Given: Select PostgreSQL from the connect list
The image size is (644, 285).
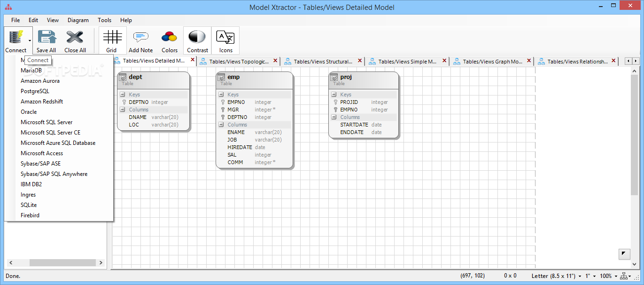Looking at the screenshot, I should click(x=59, y=91).
